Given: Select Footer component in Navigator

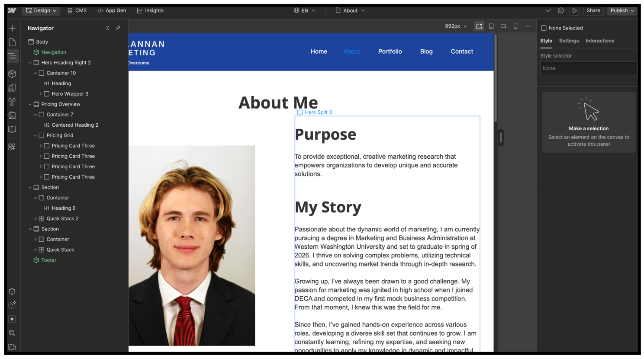Looking at the screenshot, I should tap(49, 260).
